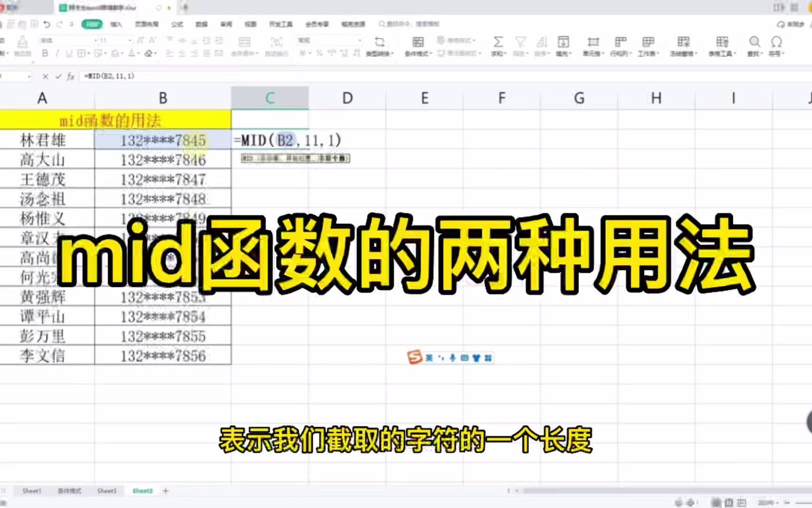Select the green Home ribbon tab
The width and height of the screenshot is (812, 508).
click(92, 24)
